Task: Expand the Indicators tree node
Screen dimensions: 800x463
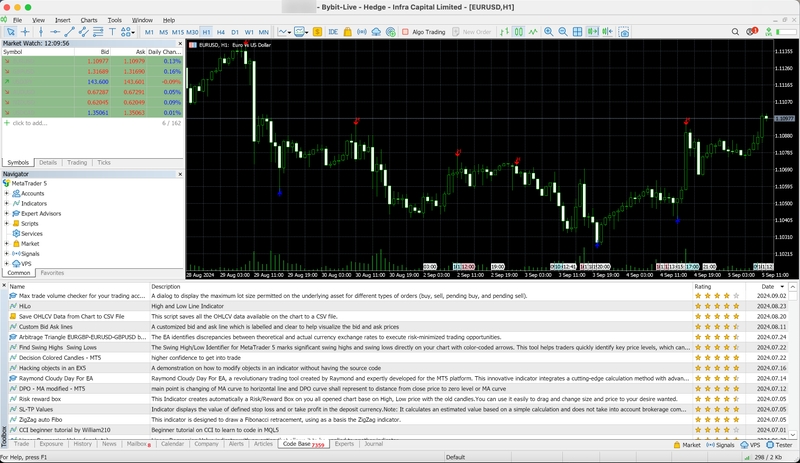Action: [x=7, y=203]
